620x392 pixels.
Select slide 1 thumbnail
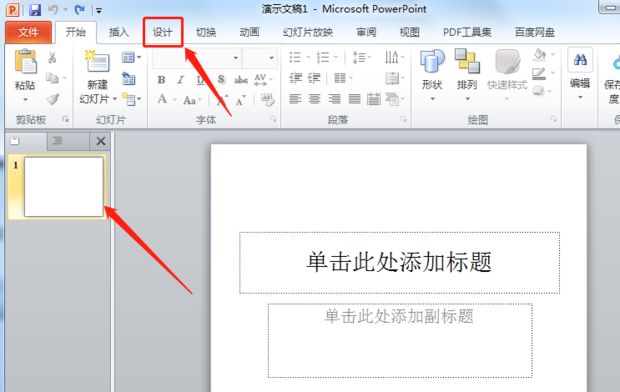(64, 187)
